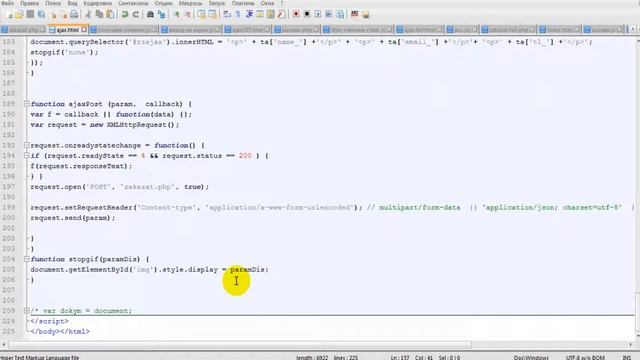Click the Zoom Out toolbar icon
The image size is (640, 360).
click(x=187, y=15)
